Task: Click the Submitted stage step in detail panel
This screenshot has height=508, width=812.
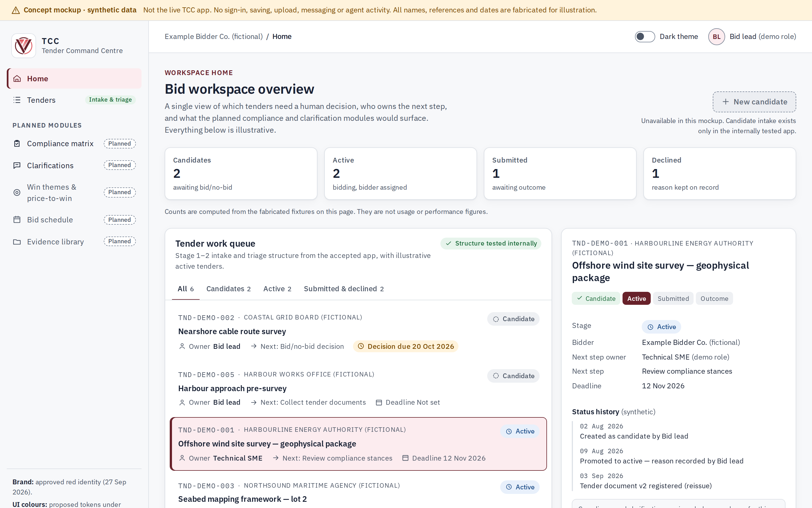Action: pos(673,299)
